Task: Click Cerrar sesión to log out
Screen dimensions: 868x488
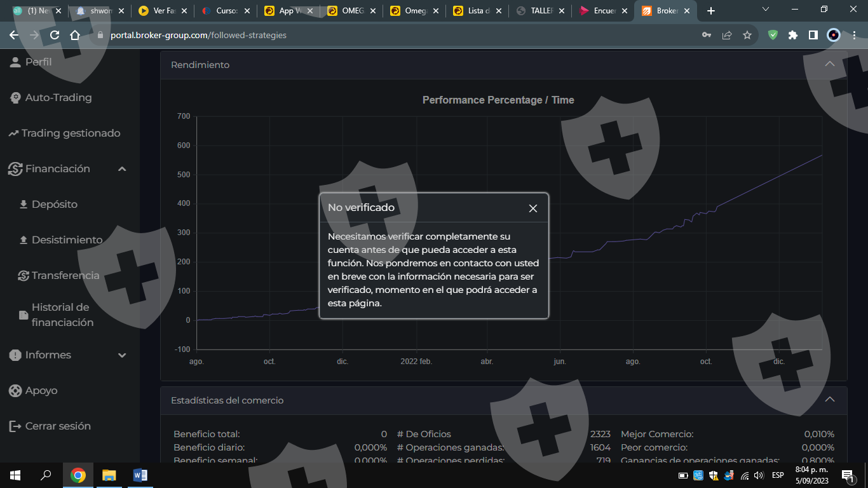Action: coord(58,426)
